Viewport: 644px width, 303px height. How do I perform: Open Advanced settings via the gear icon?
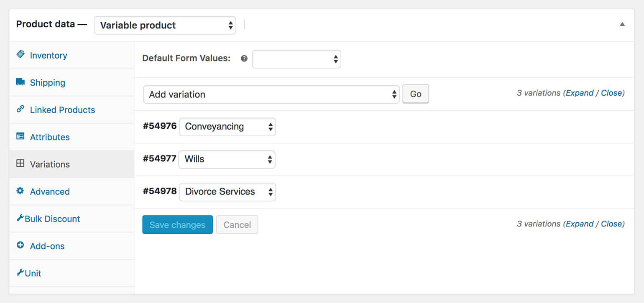(20, 191)
